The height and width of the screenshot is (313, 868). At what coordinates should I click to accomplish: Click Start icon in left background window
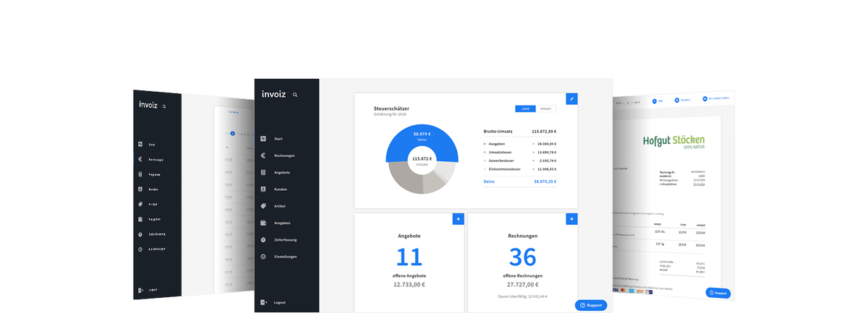140,145
